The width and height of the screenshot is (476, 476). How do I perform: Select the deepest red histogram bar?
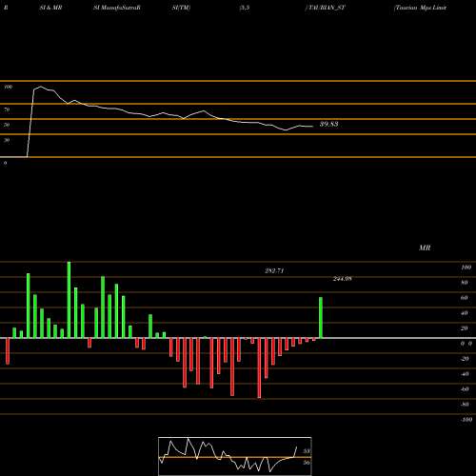259,368
